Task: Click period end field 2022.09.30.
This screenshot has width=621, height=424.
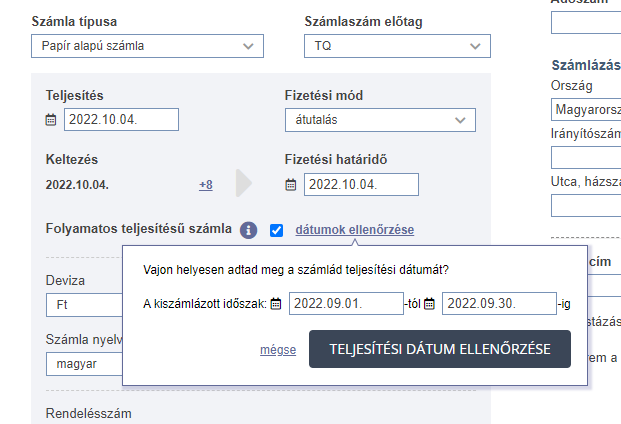Action: 499,304
